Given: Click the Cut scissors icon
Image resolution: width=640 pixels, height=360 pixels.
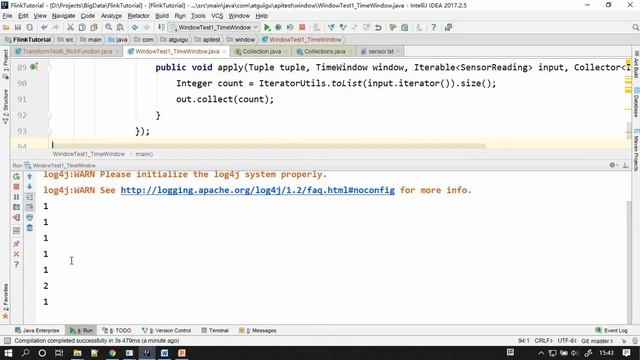Looking at the screenshot, I should 70,27.
